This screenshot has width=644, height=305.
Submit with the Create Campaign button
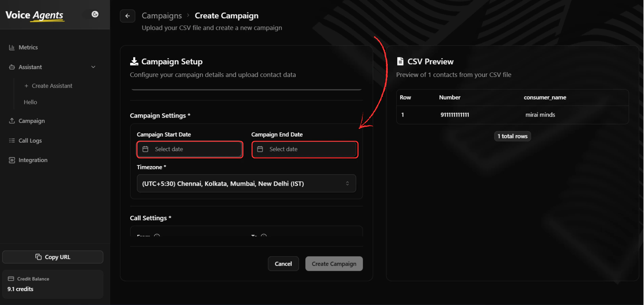coord(334,263)
